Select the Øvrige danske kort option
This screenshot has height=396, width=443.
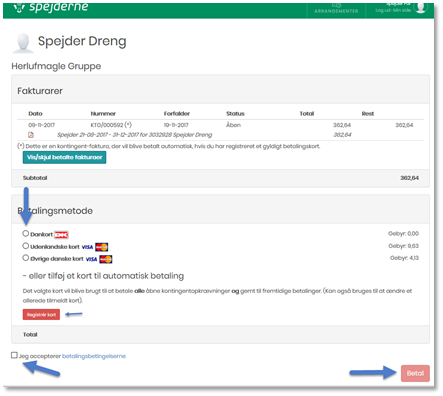coord(26,258)
